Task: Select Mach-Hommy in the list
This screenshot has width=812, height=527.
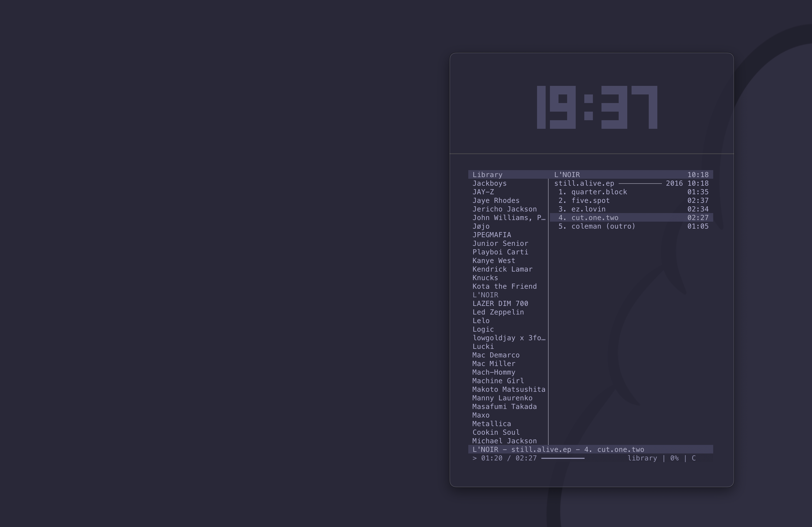Action: (x=494, y=372)
